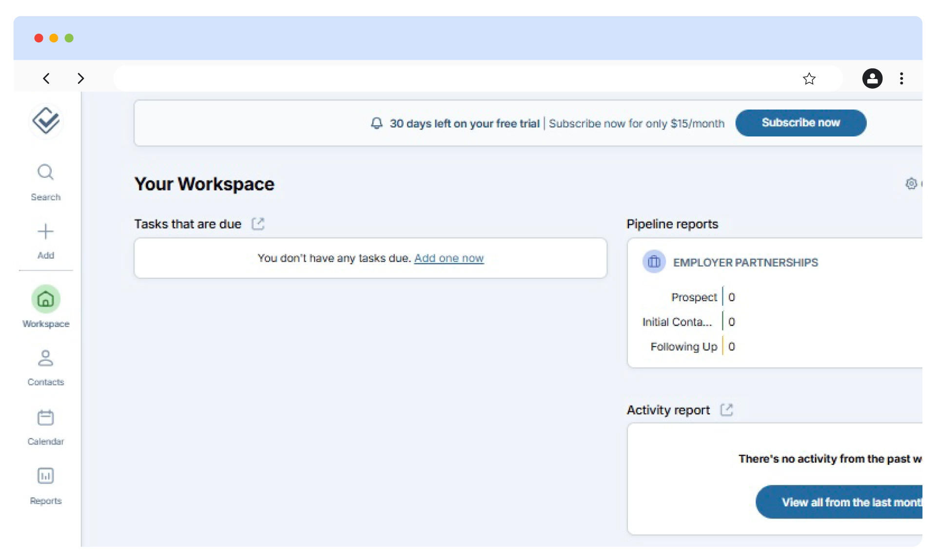
Task: Open browser three-dot menu
Action: pos(901,78)
